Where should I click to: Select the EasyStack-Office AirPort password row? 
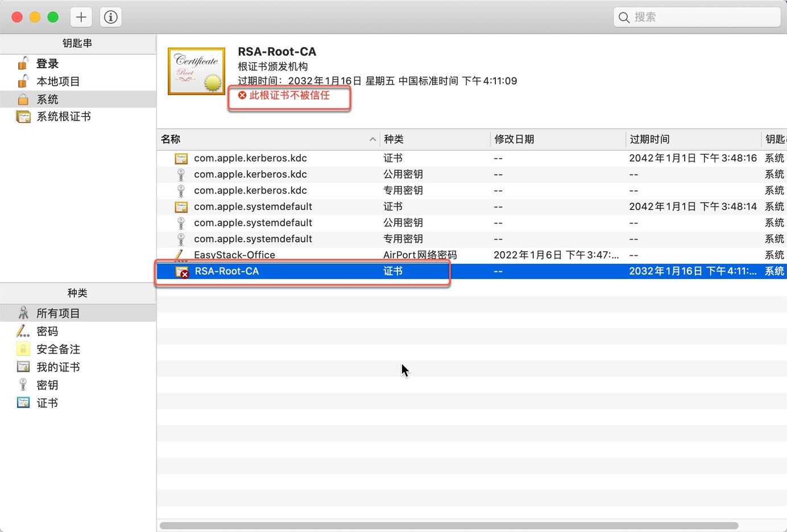(x=234, y=255)
